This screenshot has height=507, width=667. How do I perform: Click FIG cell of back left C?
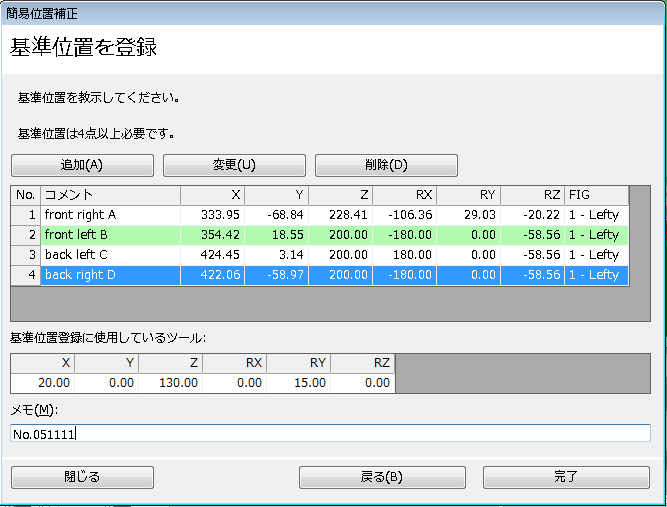pyautogui.click(x=596, y=255)
